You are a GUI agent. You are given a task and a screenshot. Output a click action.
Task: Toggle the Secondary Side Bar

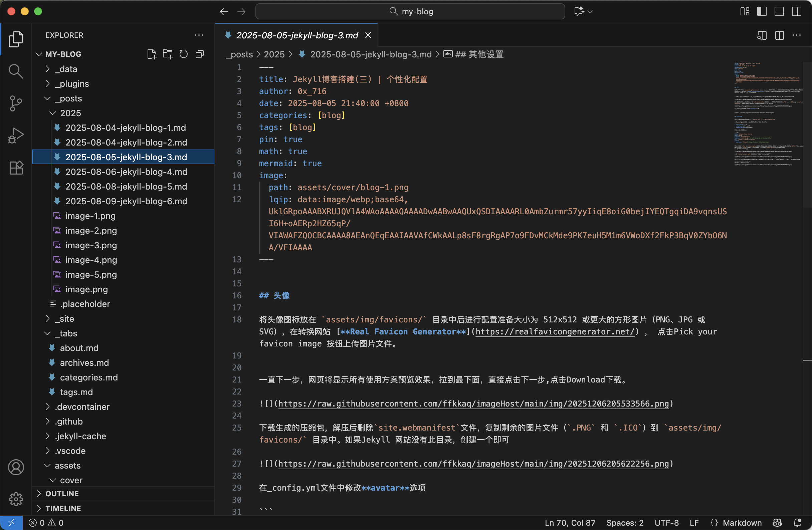[796, 11]
